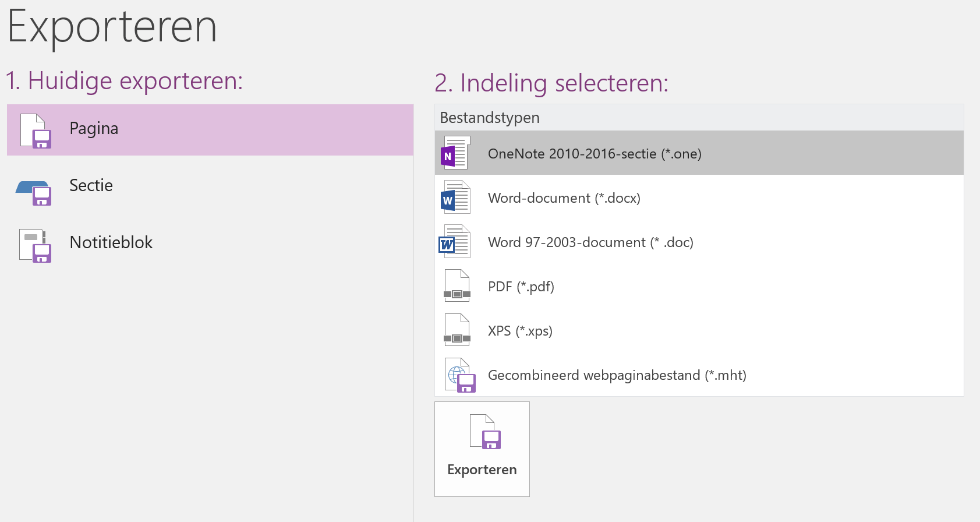Select XPS (*.xps) format
Image resolution: width=980 pixels, height=522 pixels.
(x=699, y=330)
